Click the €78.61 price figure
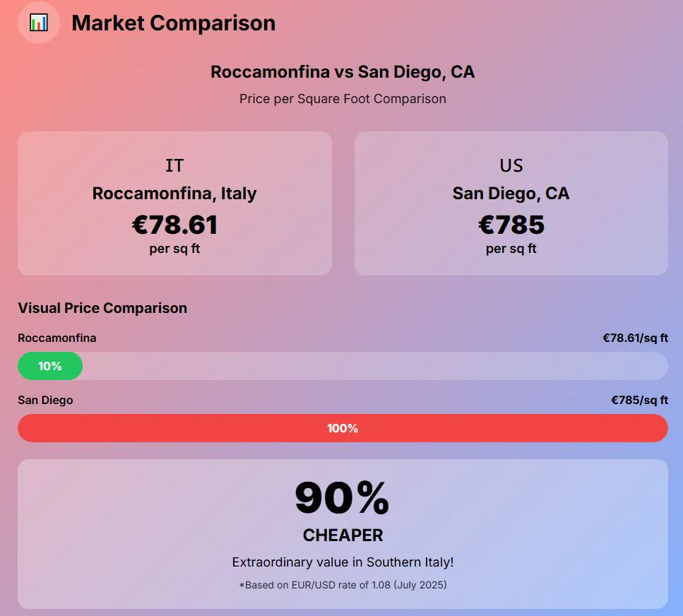Image resolution: width=683 pixels, height=616 pixels. tap(174, 225)
